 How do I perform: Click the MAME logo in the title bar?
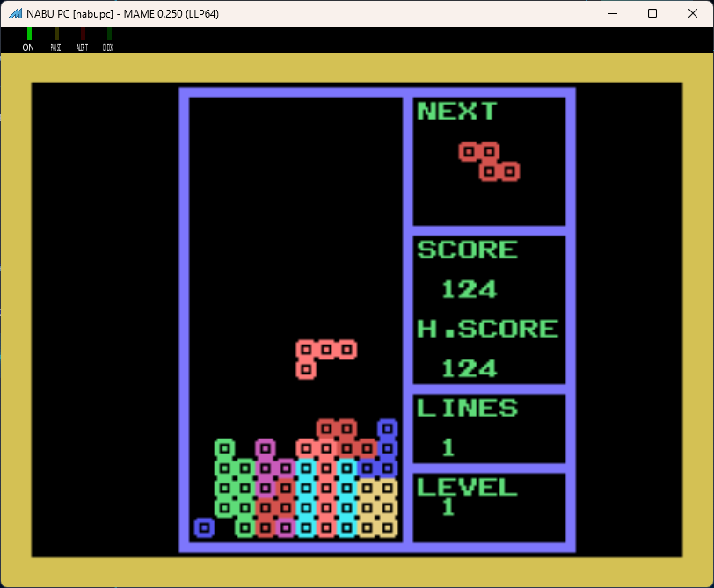pyautogui.click(x=15, y=13)
